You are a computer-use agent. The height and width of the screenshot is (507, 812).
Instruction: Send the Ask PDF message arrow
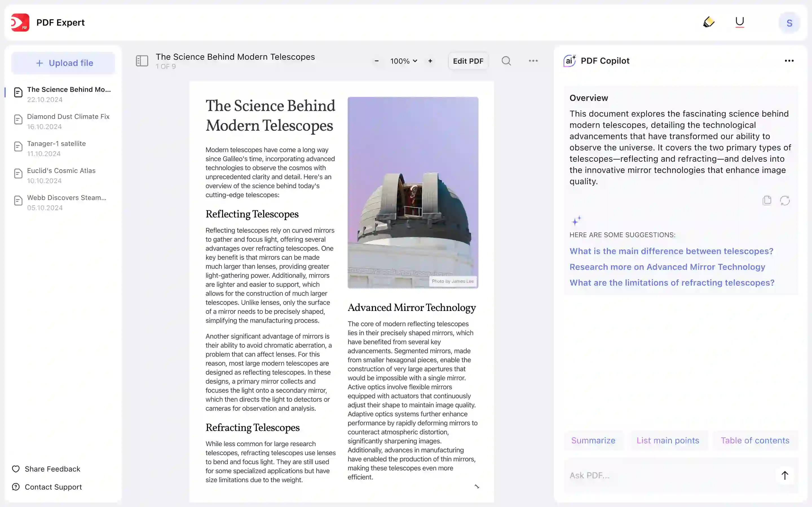point(784,475)
